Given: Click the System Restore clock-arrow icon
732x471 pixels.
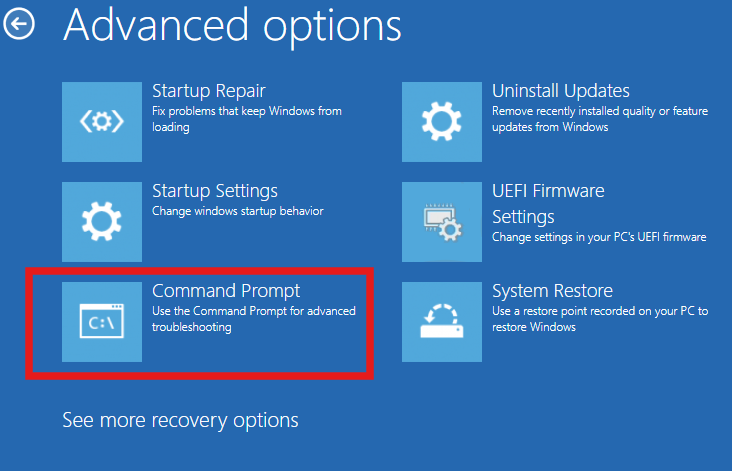Looking at the screenshot, I should point(442,322).
